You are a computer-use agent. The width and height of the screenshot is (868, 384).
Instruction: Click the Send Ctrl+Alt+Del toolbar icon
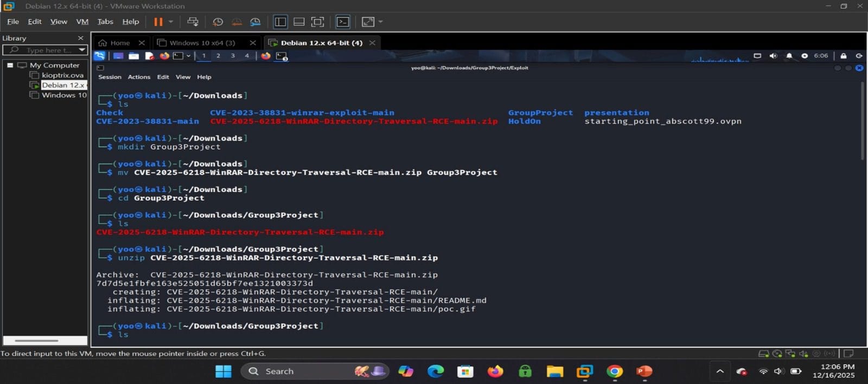193,22
